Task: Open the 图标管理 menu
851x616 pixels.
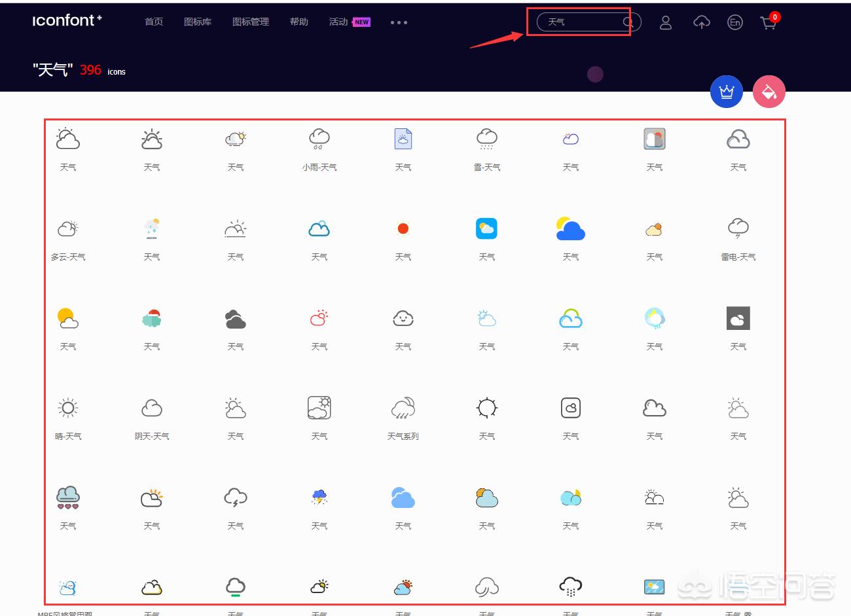Action: point(251,22)
